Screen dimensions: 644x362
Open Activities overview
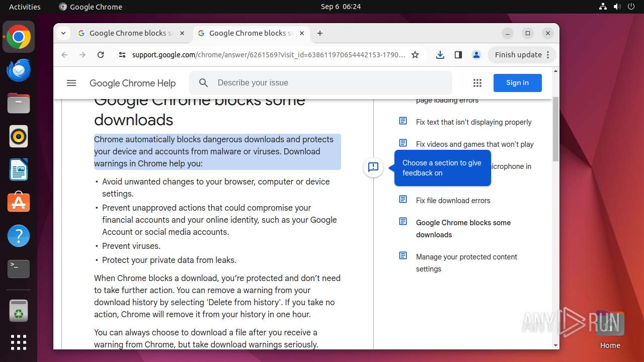25,7
